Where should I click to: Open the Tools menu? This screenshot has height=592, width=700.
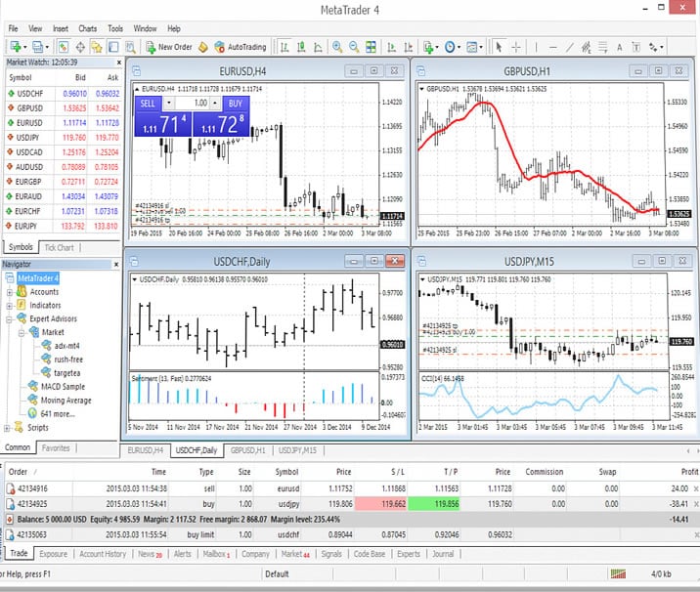pos(115,28)
